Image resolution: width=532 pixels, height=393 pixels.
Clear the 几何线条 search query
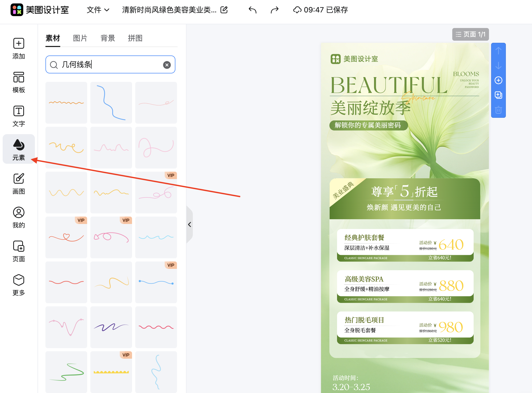(166, 65)
